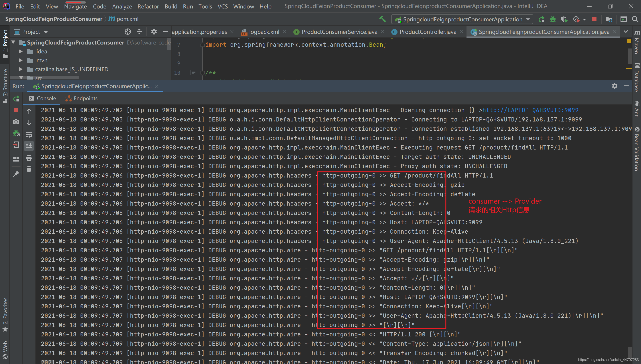Open Bean Validation tool window

[637, 149]
